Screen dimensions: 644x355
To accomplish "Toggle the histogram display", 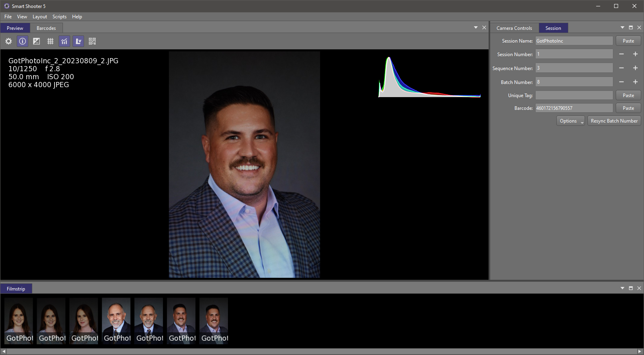I will [x=64, y=41].
